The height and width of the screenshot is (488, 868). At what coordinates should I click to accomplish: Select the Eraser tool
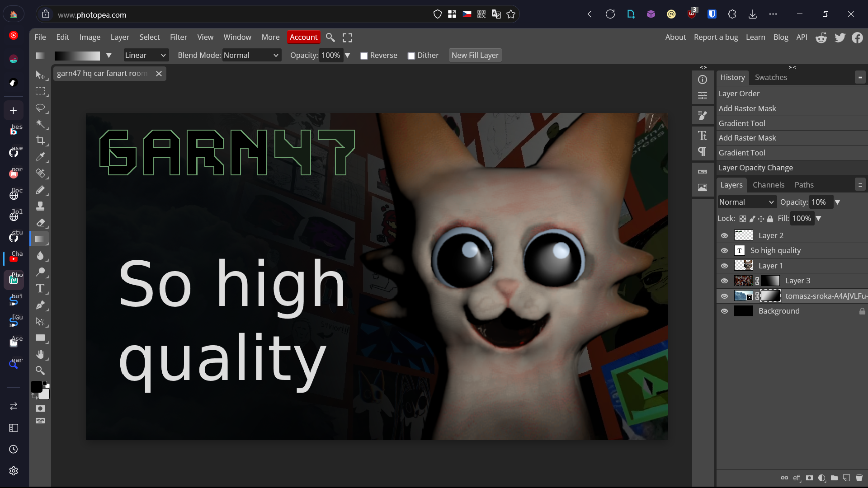point(40,223)
